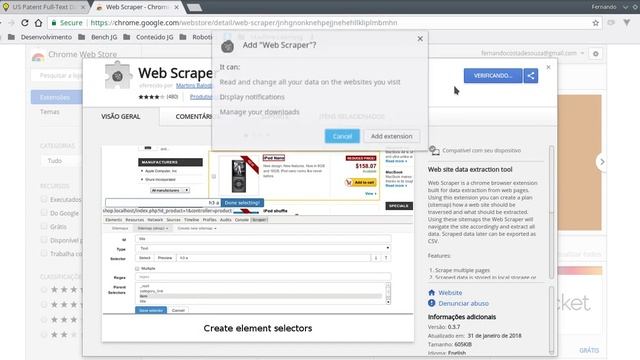The width and height of the screenshot is (640, 360).
Task: Click the Web Scraper puzzle icon
Action: pos(118,76)
